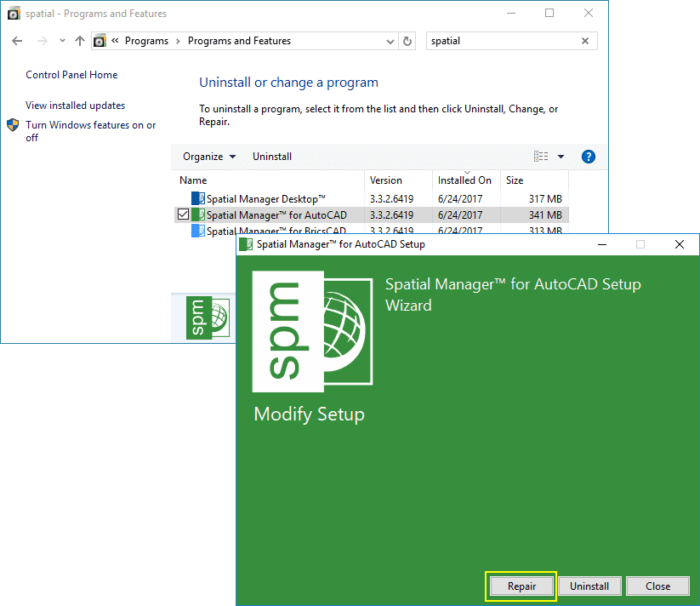Viewport: 700px width, 606px height.
Task: Click the change view icon
Action: click(541, 157)
